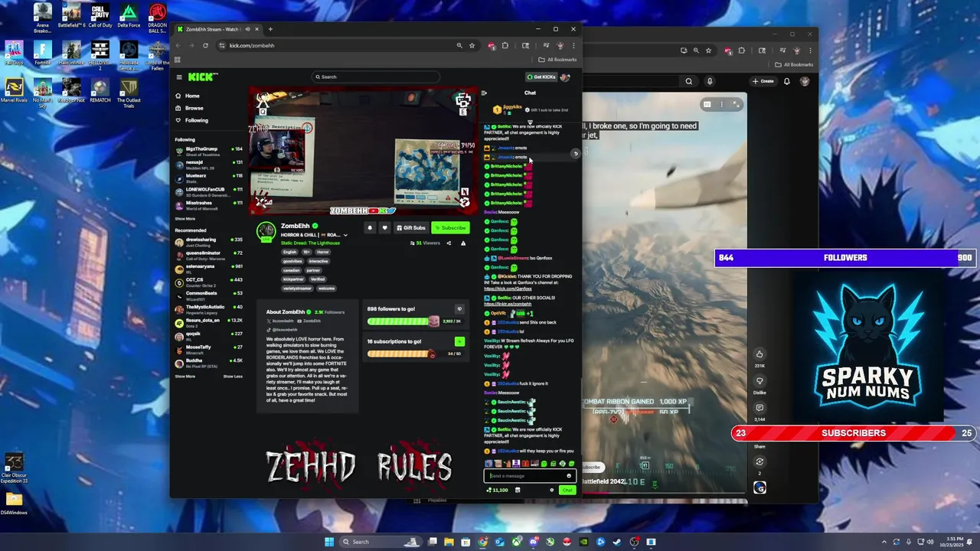Open Chrome three-dot menu in Kick window
The width and height of the screenshot is (980, 551).
(573, 45)
